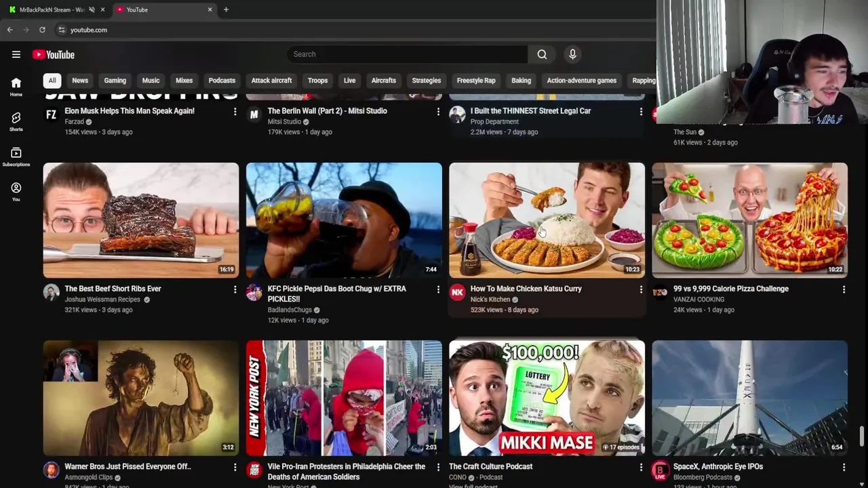The height and width of the screenshot is (488, 868).
Task: Open options for SpaceX, Anthropic Eye IPOs video
Action: [844, 467]
